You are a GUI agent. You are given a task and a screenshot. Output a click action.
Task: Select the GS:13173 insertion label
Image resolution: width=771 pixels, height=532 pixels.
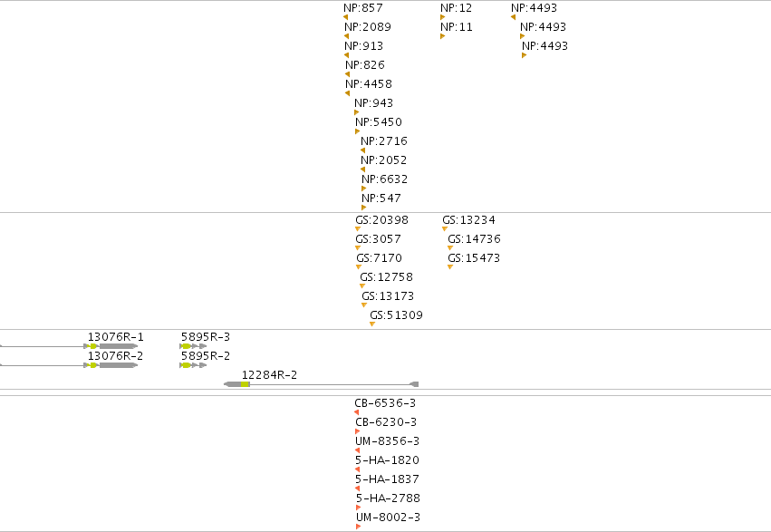pos(388,296)
